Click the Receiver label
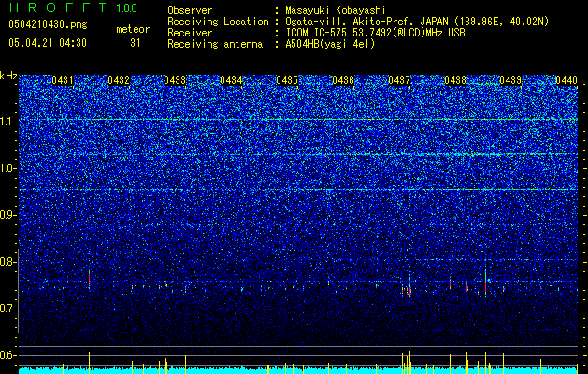The image size is (588, 374). click(x=190, y=33)
